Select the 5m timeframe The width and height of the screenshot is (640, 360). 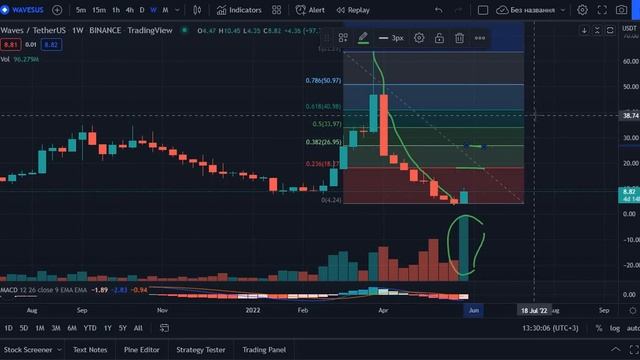(x=81, y=10)
